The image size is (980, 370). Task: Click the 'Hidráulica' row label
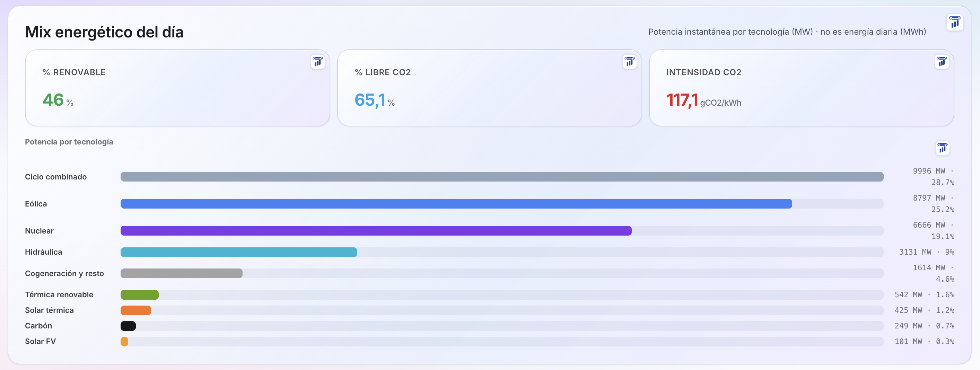(x=43, y=252)
